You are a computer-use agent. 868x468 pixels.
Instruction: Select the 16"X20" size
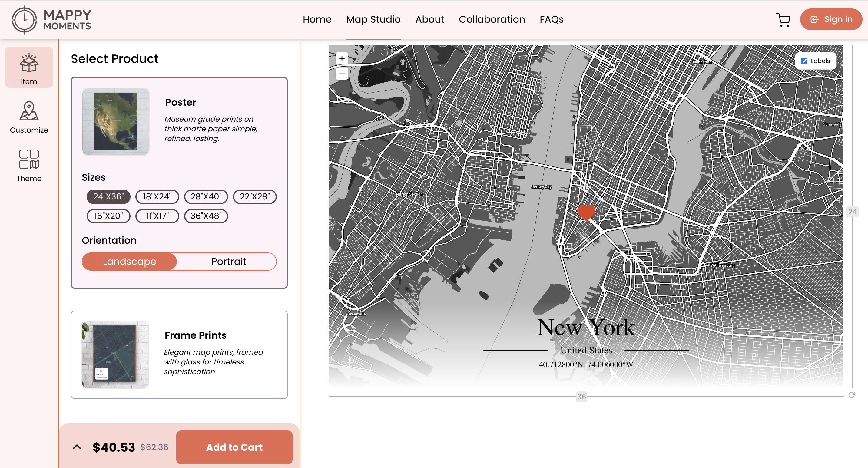coord(108,216)
